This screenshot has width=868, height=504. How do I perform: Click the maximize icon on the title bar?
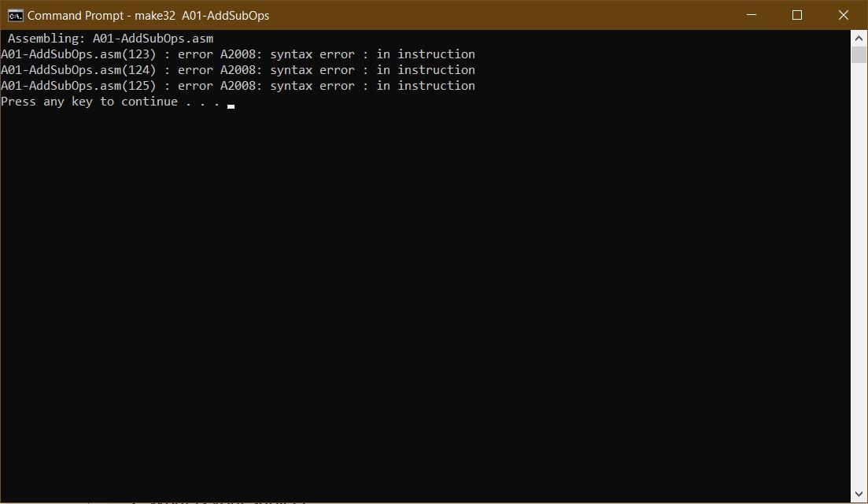click(797, 15)
